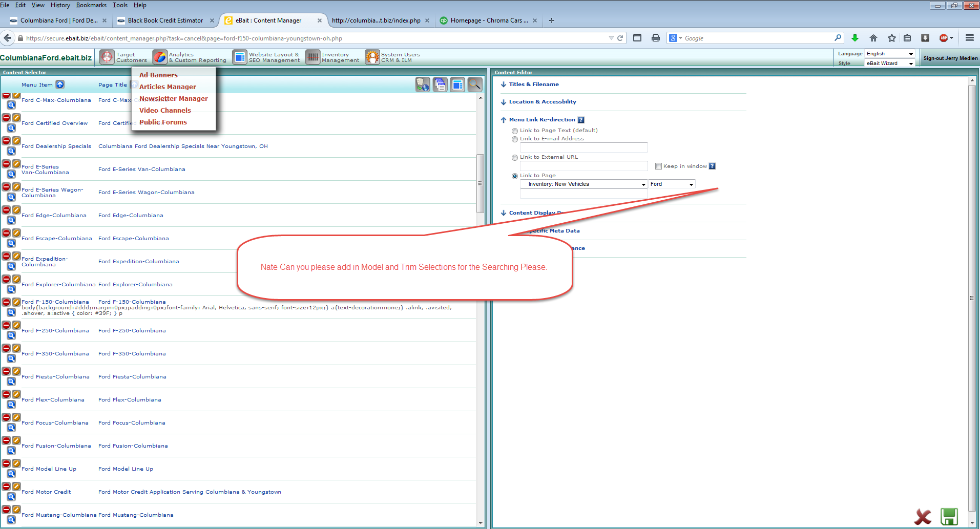The height and width of the screenshot is (529, 980).
Task: Select Link to Page Text (default) radio
Action: coord(515,131)
